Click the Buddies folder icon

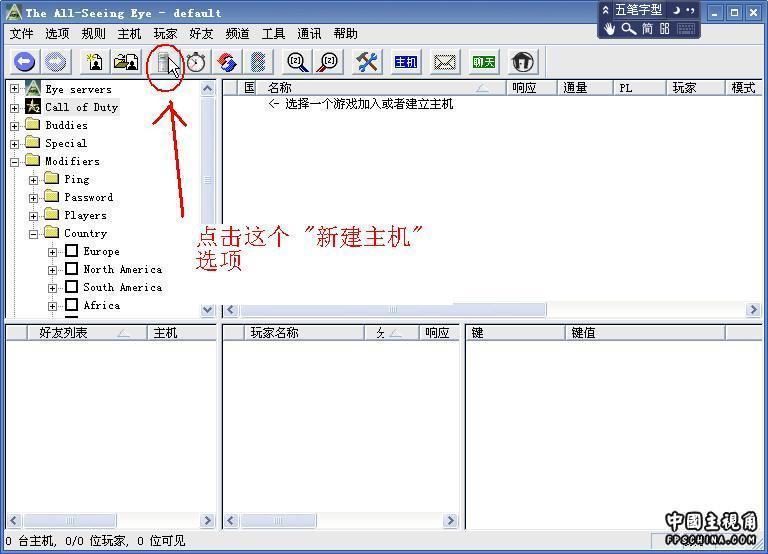(x=33, y=124)
